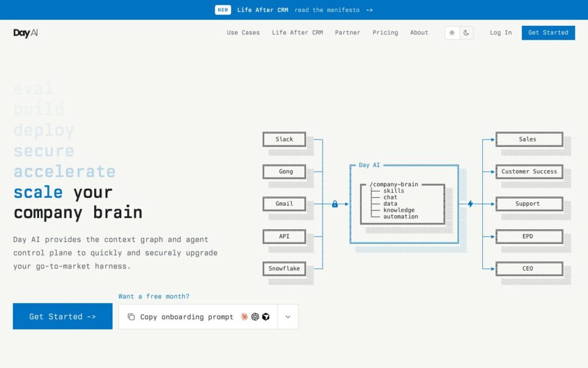Click the Support output box
Image resolution: width=588 pixels, height=368 pixels.
(x=529, y=204)
